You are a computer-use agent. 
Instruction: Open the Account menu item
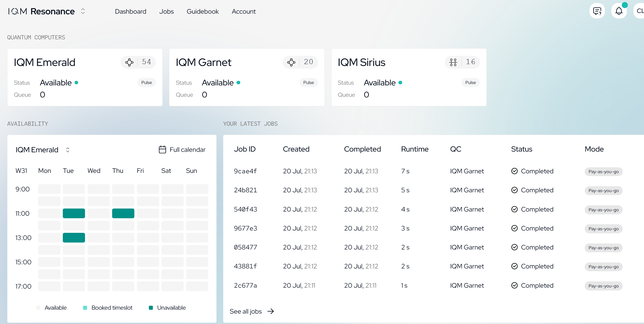pyautogui.click(x=243, y=12)
